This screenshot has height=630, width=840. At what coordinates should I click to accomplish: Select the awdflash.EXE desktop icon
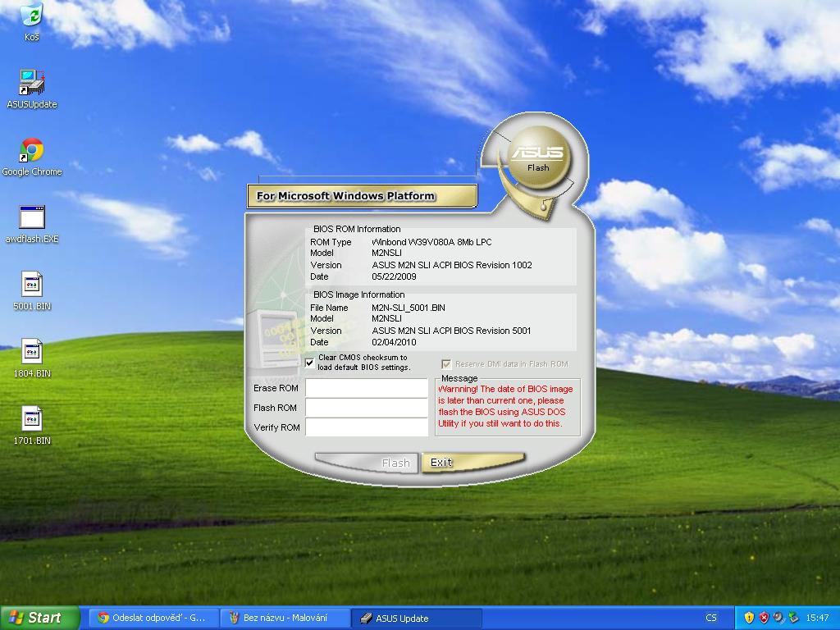[x=32, y=224]
